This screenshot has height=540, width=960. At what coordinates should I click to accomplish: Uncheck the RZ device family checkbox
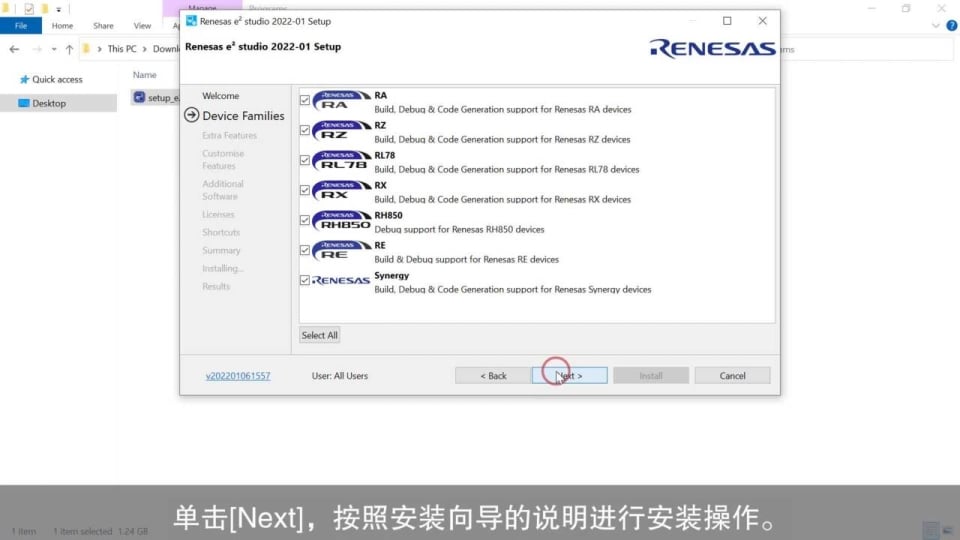[x=305, y=130]
